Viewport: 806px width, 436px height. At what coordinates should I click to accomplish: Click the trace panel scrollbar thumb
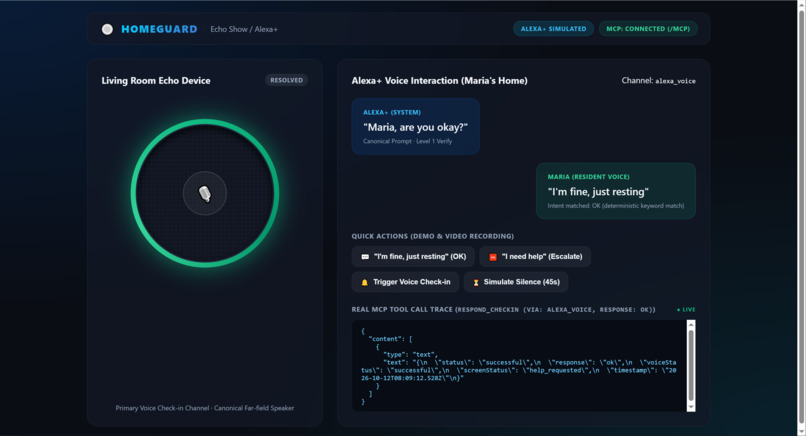point(691,365)
